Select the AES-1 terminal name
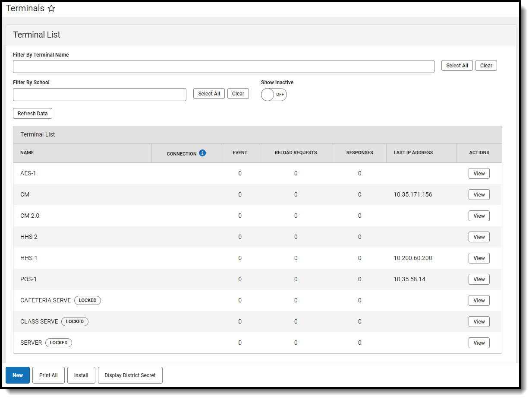This screenshot has height=400, width=532. coord(28,174)
